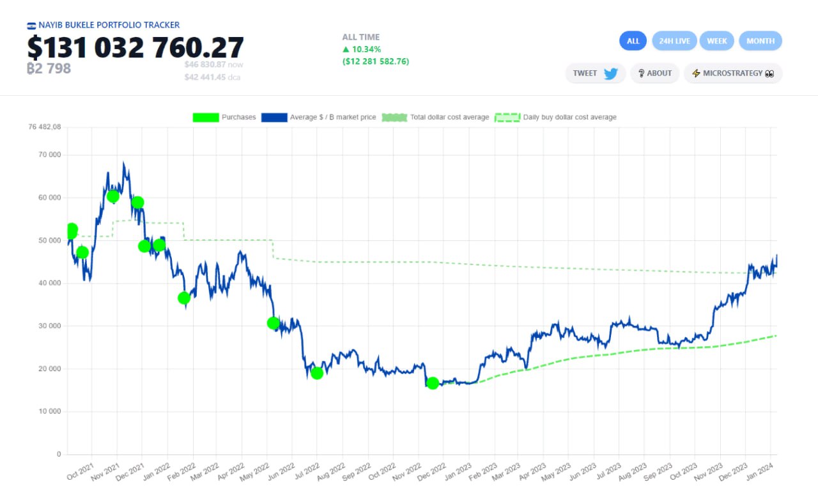This screenshot has width=818, height=504.
Task: Toggle the Purchases legend swatch
Action: click(x=204, y=118)
